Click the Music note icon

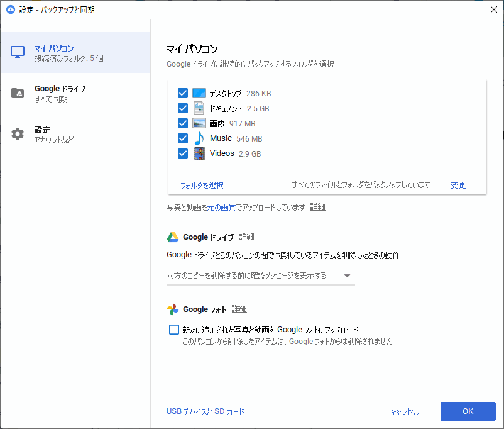click(x=199, y=138)
